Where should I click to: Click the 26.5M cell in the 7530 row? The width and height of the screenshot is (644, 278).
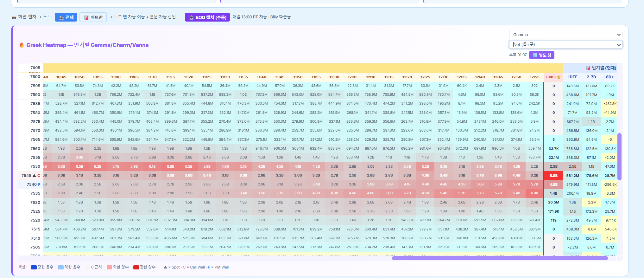[553, 202]
